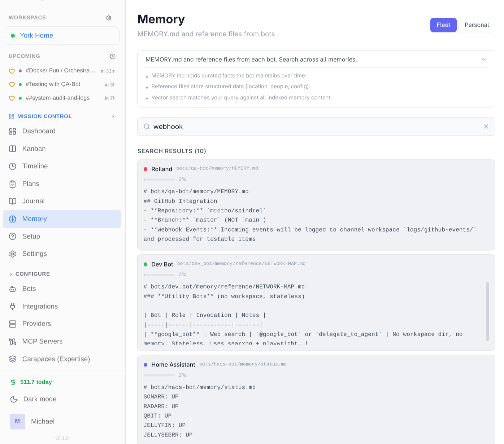The height and width of the screenshot is (444, 504).
Task: Switch to the Personal tab
Action: [477, 25]
